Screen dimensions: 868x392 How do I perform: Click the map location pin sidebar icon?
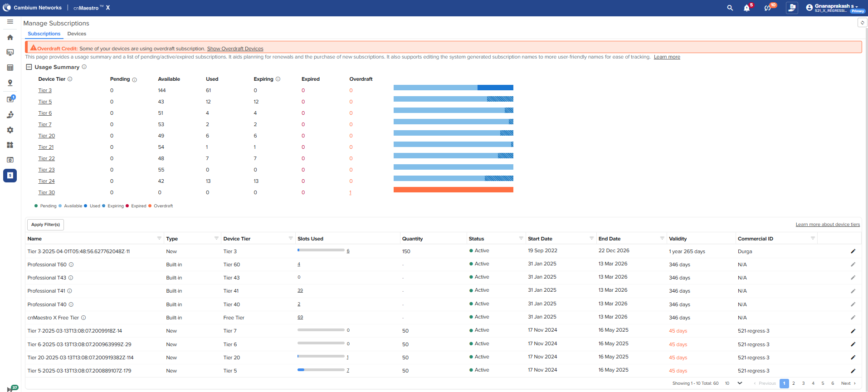(x=10, y=83)
